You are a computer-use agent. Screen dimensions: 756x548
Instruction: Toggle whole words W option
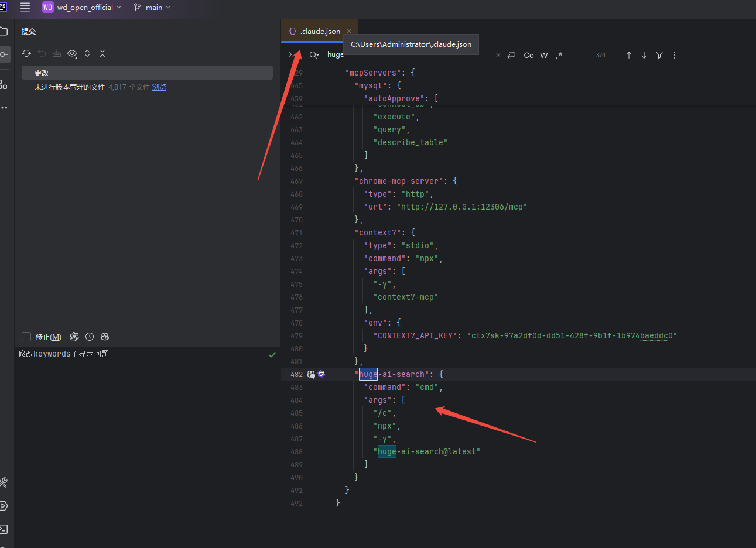(544, 55)
